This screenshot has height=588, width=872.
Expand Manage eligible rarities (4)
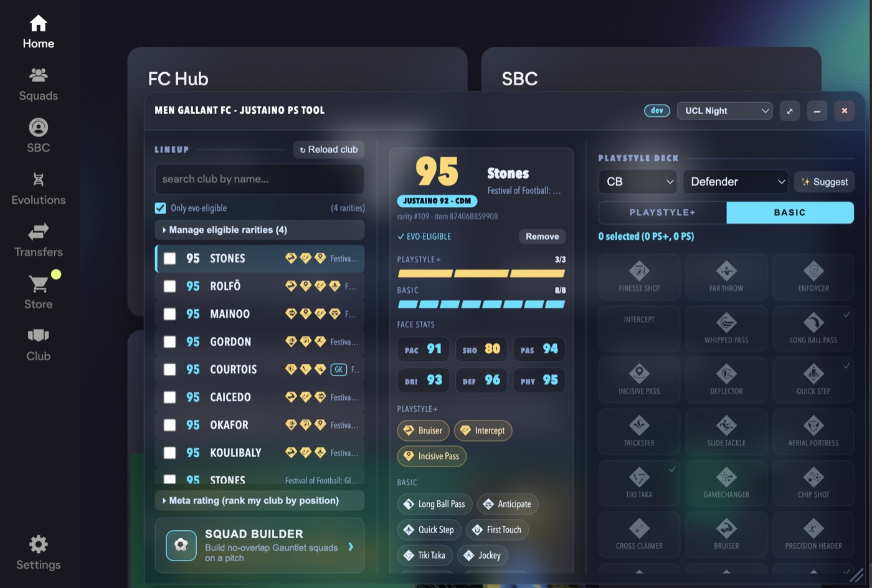point(259,230)
